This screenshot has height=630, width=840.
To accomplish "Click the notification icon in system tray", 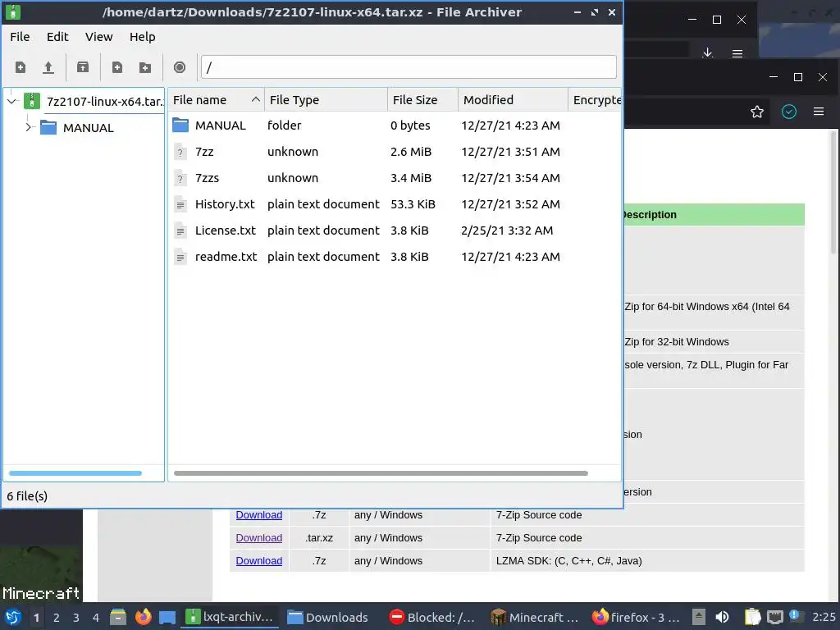I will (x=796, y=616).
